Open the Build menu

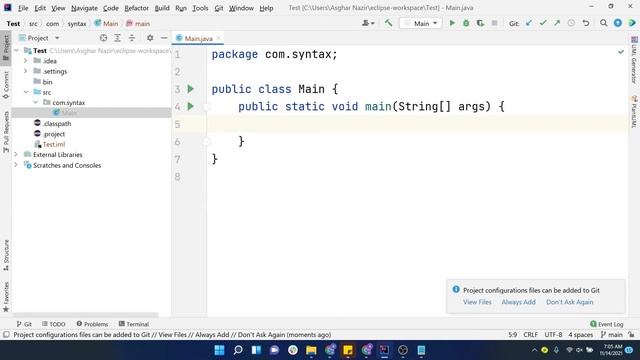162,8
